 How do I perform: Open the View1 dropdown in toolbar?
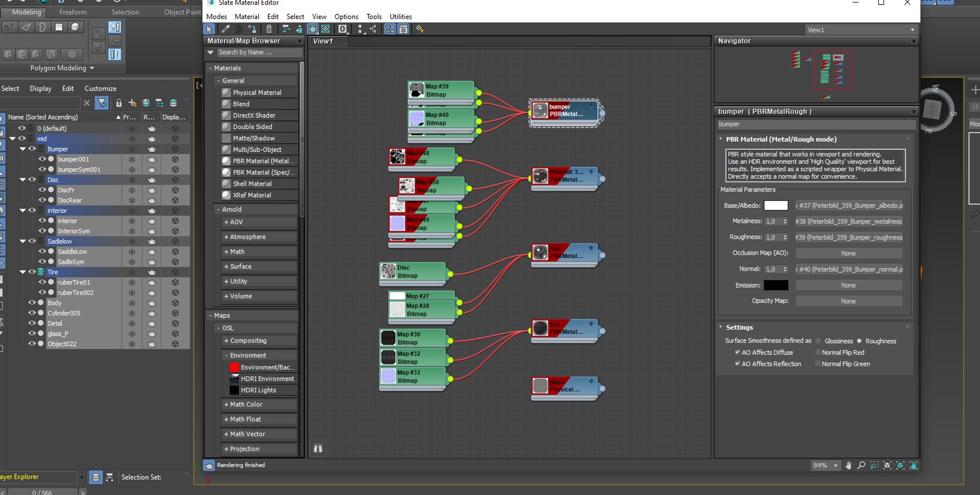click(x=861, y=30)
